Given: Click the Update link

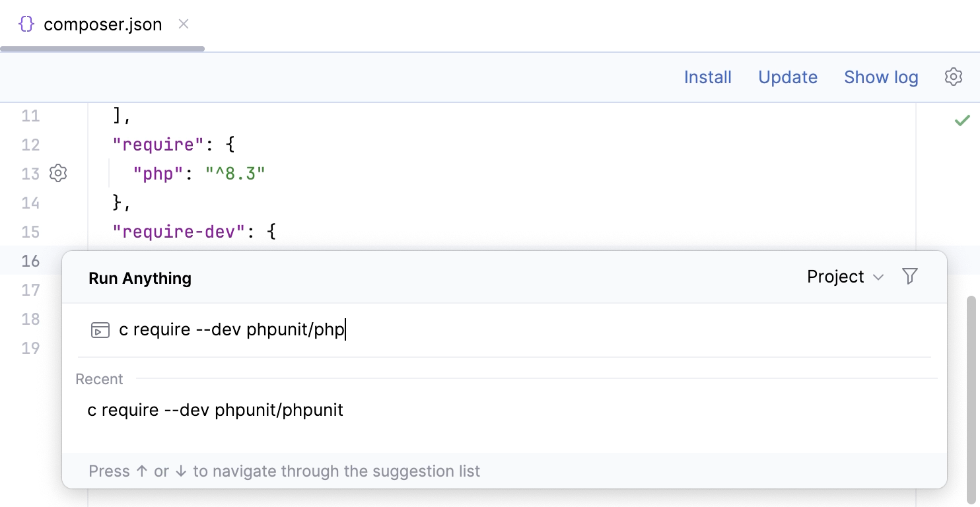Looking at the screenshot, I should click(788, 77).
